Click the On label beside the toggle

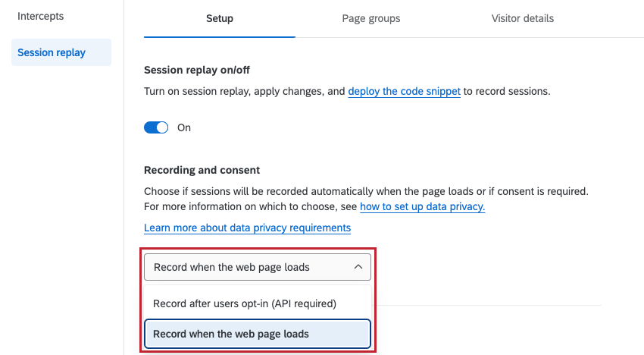point(184,128)
